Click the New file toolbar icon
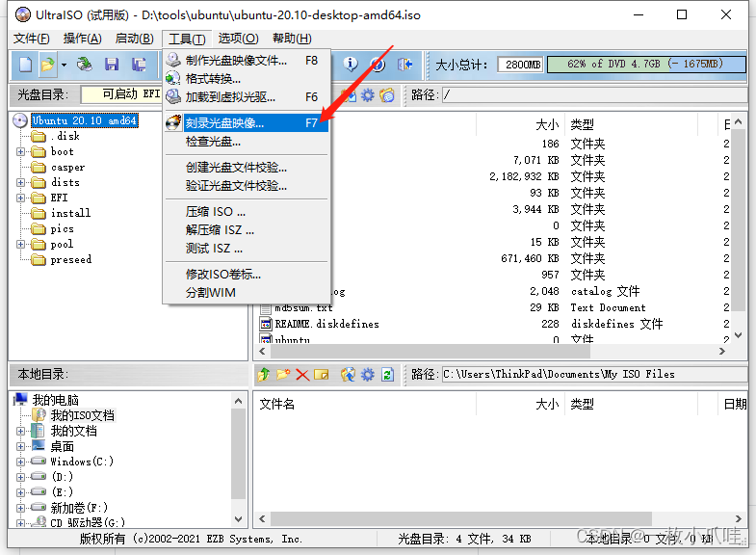The image size is (756, 555). (x=25, y=65)
